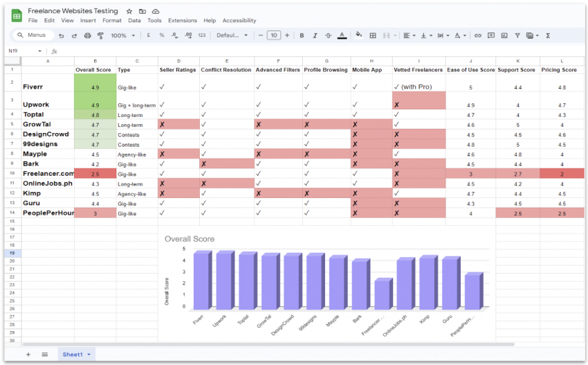
Task: Click the Menus search field
Action: coord(33,35)
